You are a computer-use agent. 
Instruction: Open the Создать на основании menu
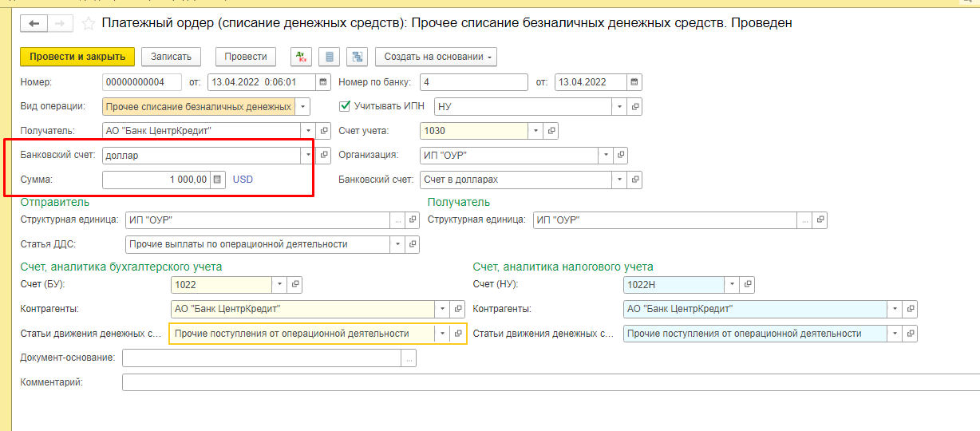tap(436, 57)
